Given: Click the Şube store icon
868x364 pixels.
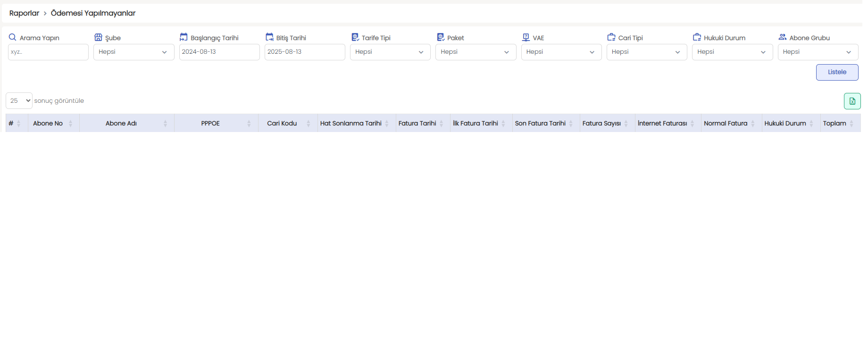Looking at the screenshot, I should click(98, 37).
